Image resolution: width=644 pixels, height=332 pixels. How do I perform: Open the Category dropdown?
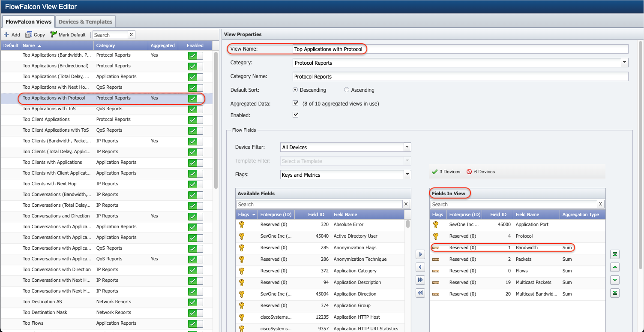click(624, 63)
